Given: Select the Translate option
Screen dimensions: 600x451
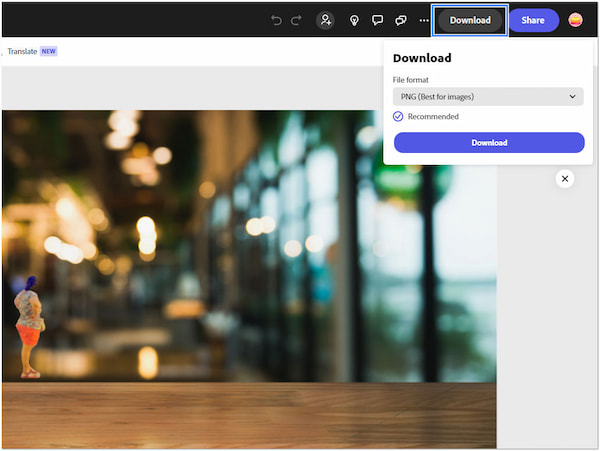Looking at the screenshot, I should pyautogui.click(x=22, y=51).
